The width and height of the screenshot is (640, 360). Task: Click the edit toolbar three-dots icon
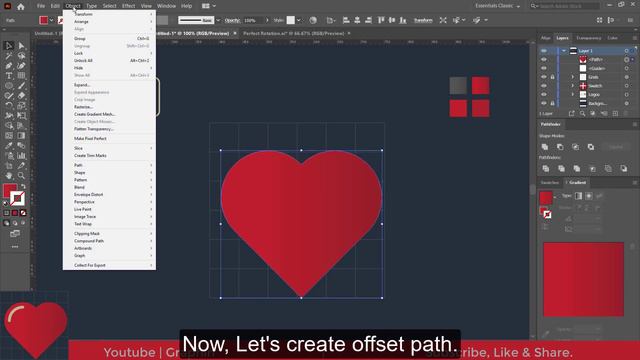15,247
